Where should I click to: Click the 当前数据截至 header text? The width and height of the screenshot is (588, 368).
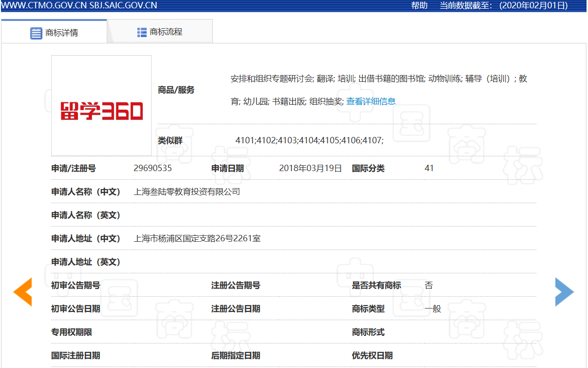click(467, 6)
